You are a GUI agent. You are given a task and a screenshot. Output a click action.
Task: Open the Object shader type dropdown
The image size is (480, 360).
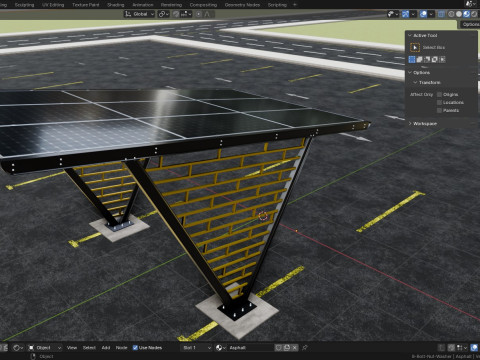[45, 348]
